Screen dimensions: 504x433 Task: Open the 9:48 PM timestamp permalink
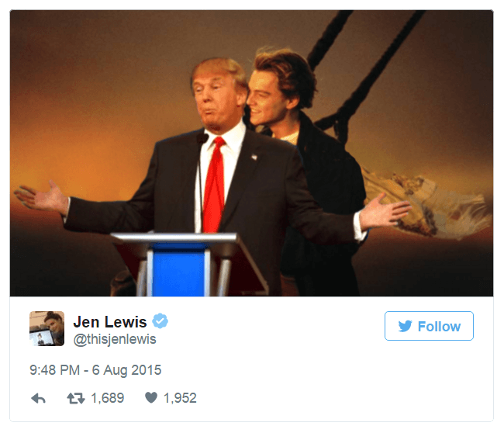point(54,370)
